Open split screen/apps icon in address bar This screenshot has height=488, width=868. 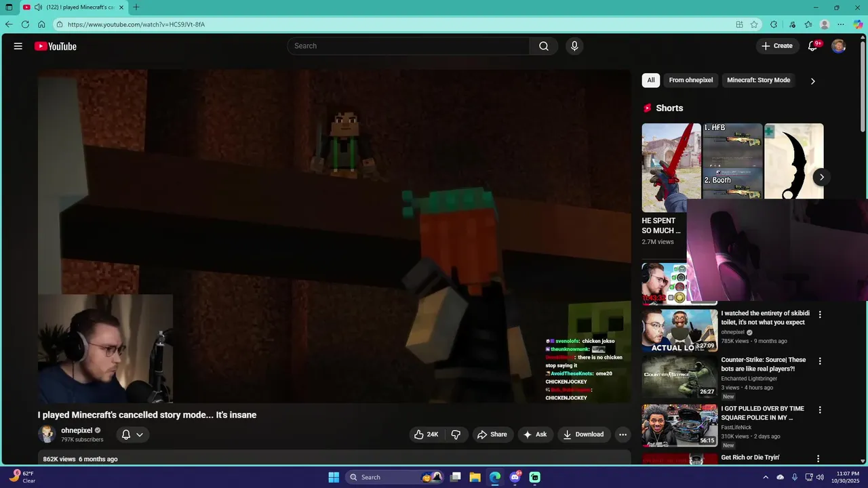click(739, 24)
